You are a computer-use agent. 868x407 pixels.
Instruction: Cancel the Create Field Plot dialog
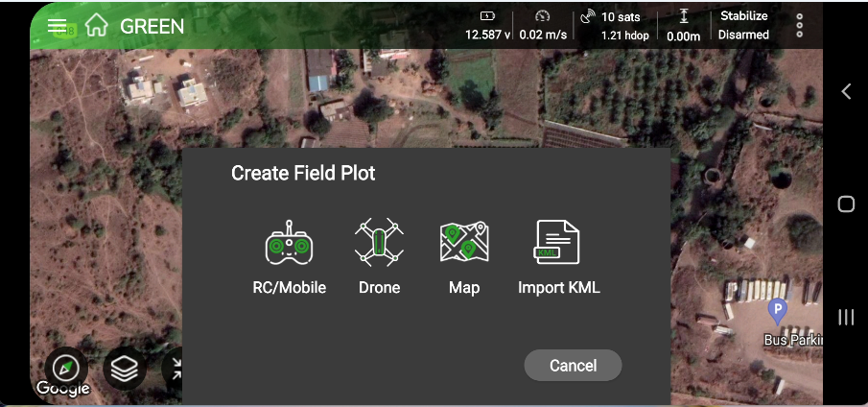(573, 366)
